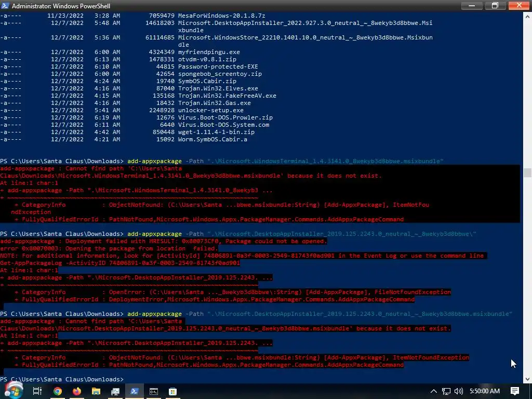Minimize the PowerShell window

(x=472, y=5)
